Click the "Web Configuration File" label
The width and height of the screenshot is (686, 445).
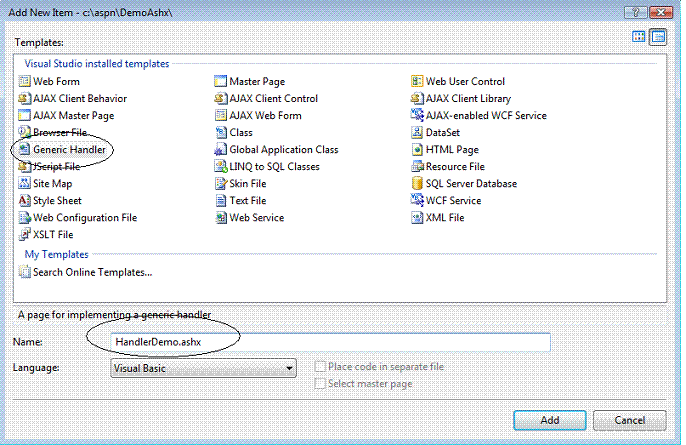coord(85,217)
